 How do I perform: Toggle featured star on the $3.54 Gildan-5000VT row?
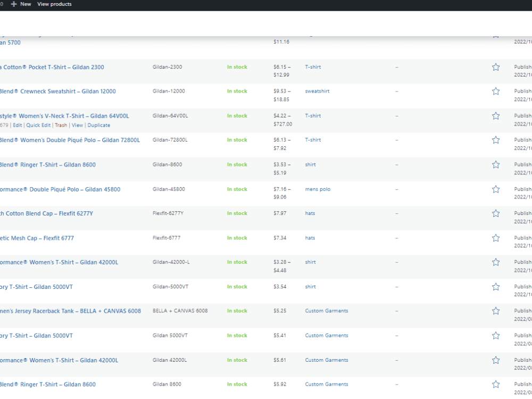click(496, 287)
